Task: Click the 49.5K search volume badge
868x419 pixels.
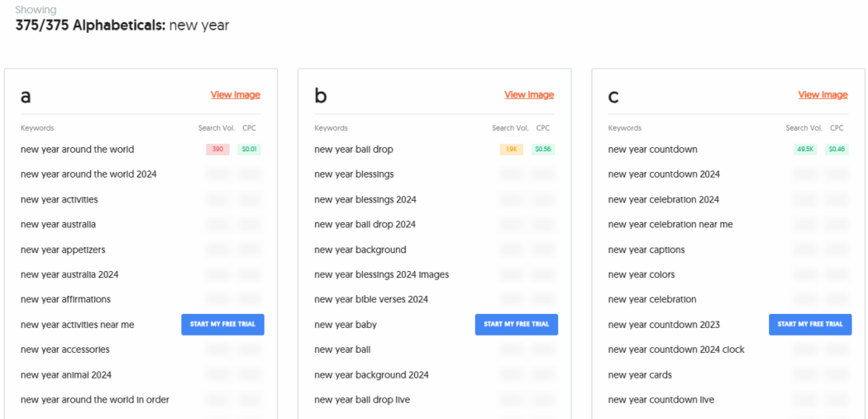Action: pos(805,150)
